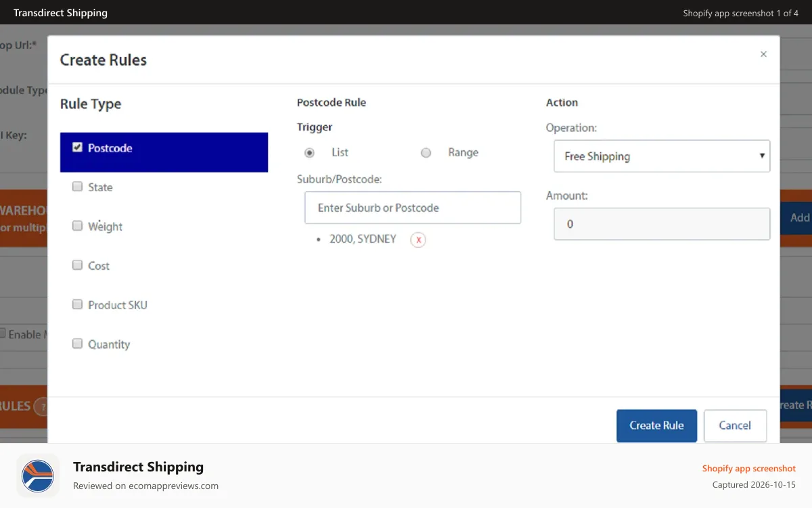Click the Shopify app screenshot caption link

pyautogui.click(x=749, y=468)
